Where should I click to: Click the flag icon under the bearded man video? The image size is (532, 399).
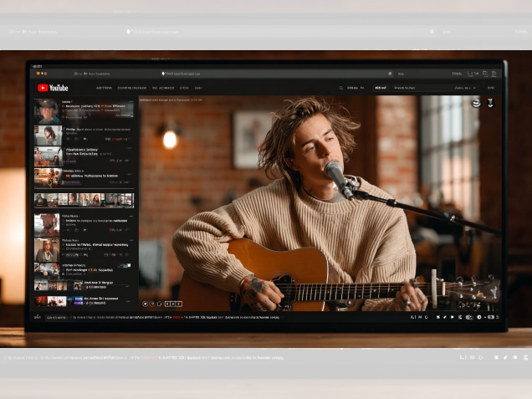pos(84,230)
